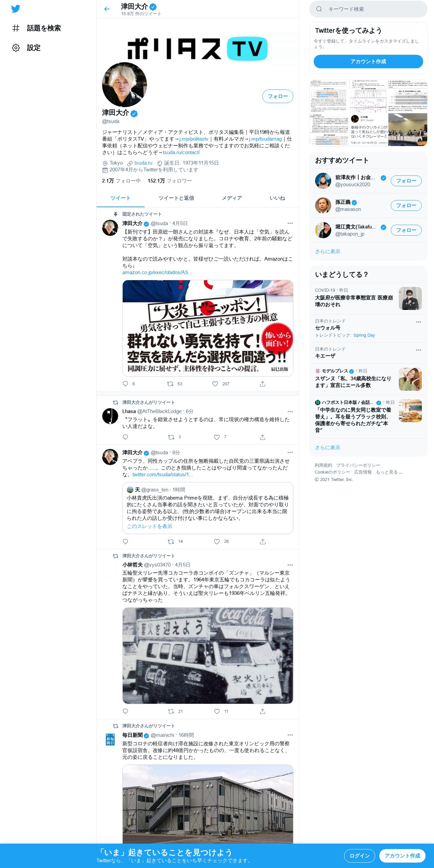Open j.mp/tsudamag link in bio
This screenshot has height=868, width=434.
(x=265, y=139)
